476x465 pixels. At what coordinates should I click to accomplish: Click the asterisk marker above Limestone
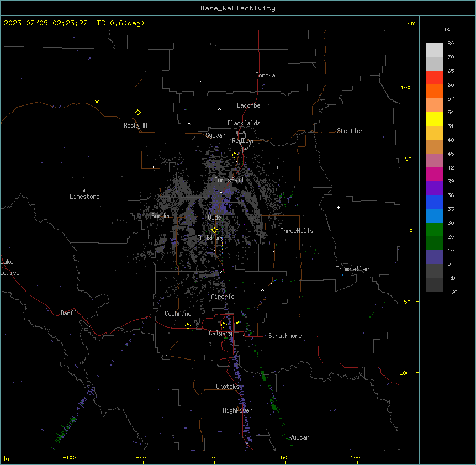click(84, 191)
